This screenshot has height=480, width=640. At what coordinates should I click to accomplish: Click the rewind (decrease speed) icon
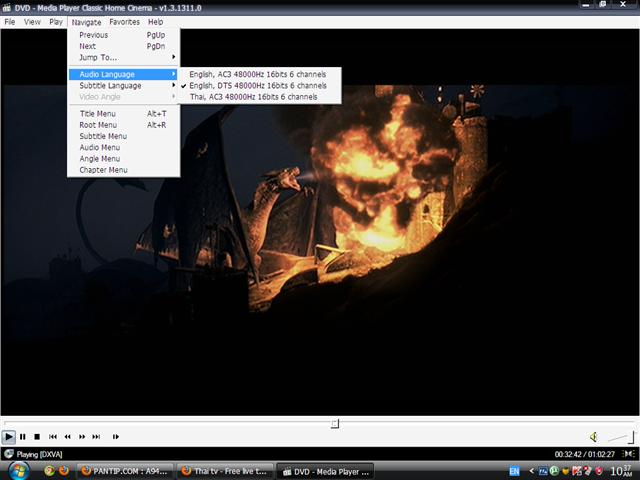(x=67, y=437)
